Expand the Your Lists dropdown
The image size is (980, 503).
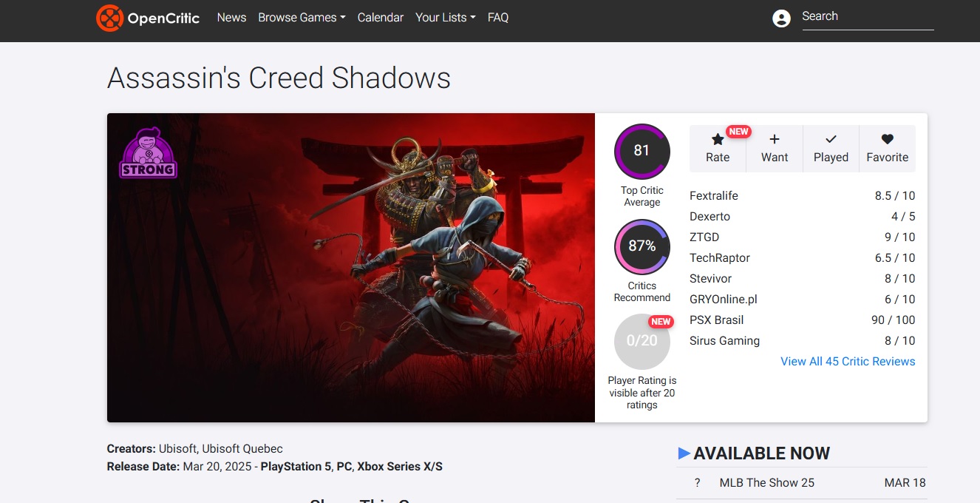click(445, 18)
